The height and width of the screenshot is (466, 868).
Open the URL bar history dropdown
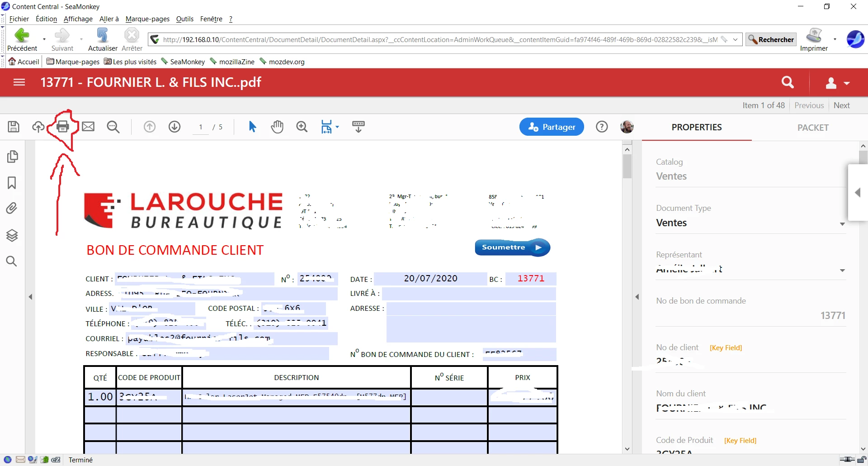(x=735, y=39)
